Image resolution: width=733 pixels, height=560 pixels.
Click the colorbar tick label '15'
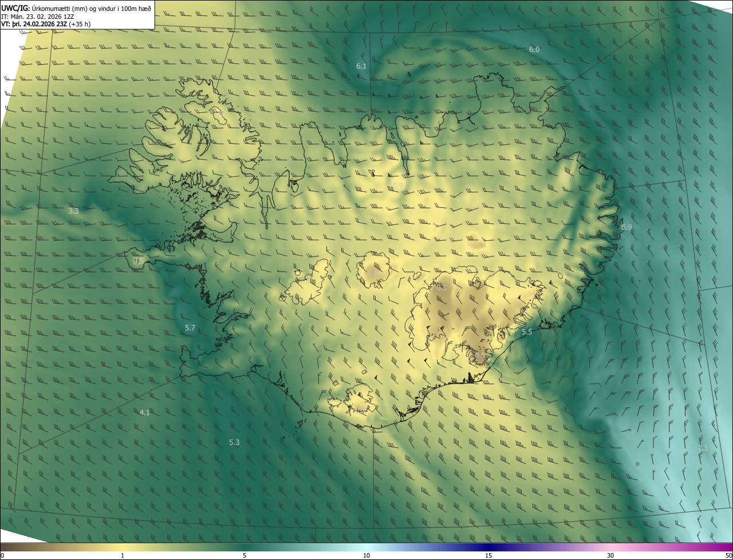488,555
